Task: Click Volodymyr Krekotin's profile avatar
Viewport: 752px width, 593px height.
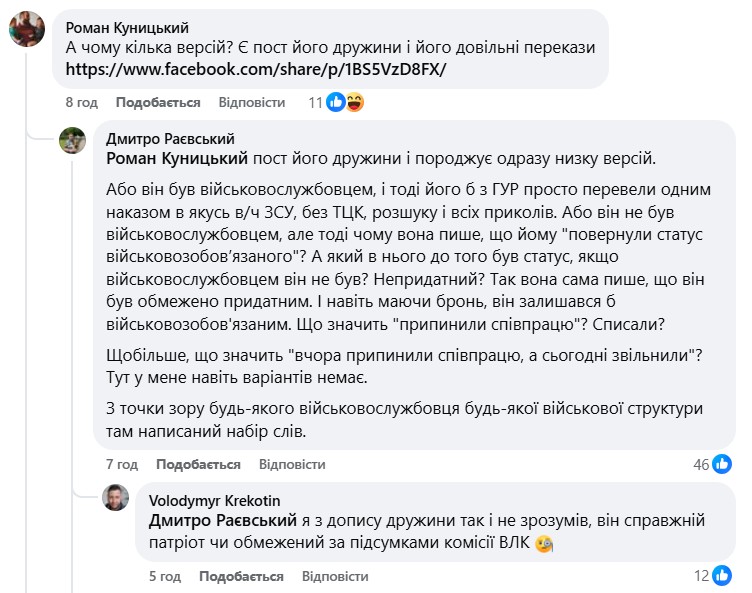Action: point(116,497)
